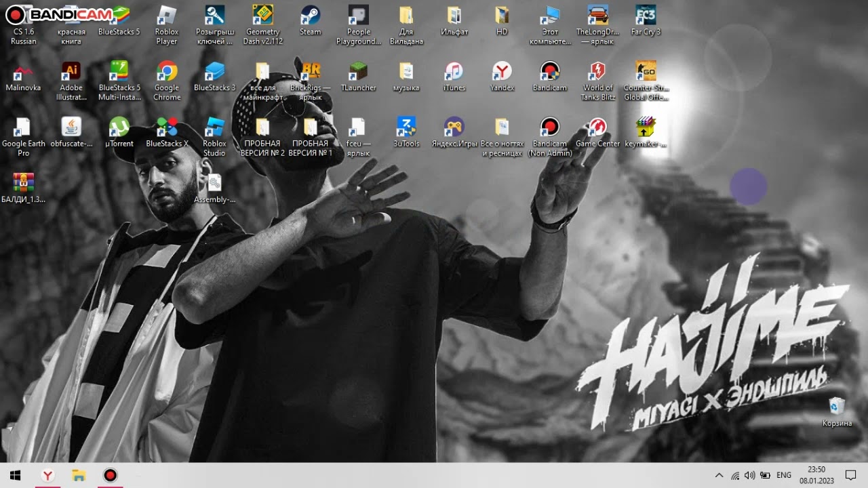
Task: Launch Bandicam (Non Admin) shortcut
Action: click(x=550, y=138)
